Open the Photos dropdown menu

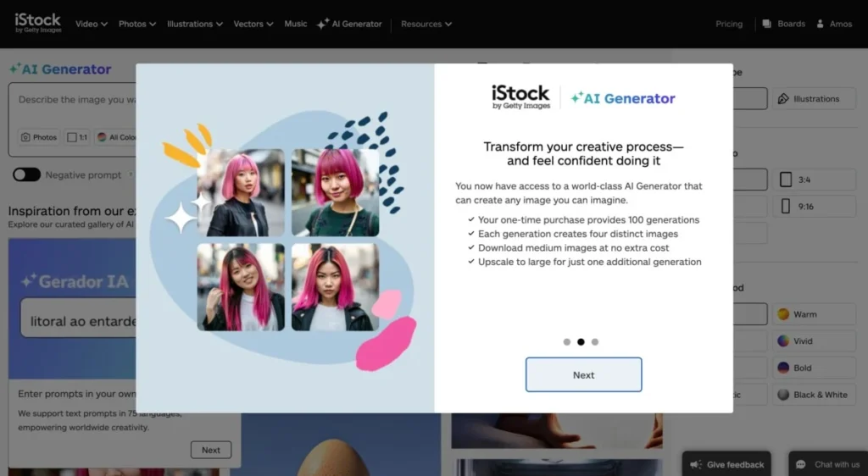(x=136, y=24)
